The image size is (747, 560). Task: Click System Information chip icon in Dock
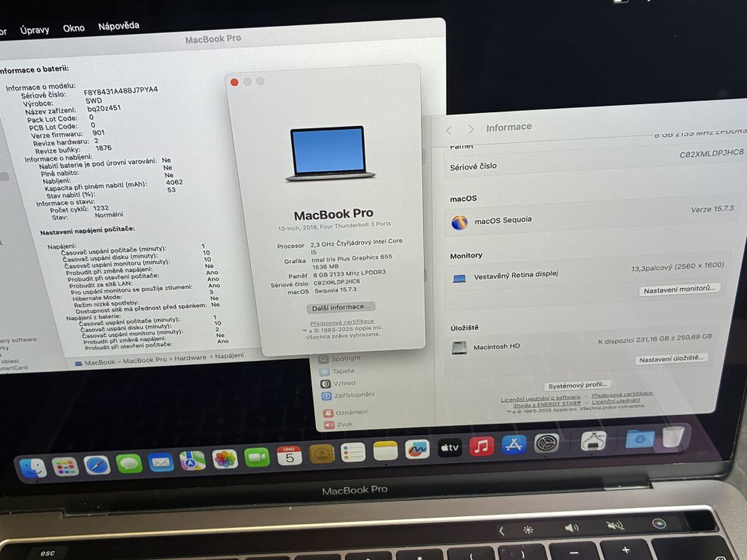[593, 440]
